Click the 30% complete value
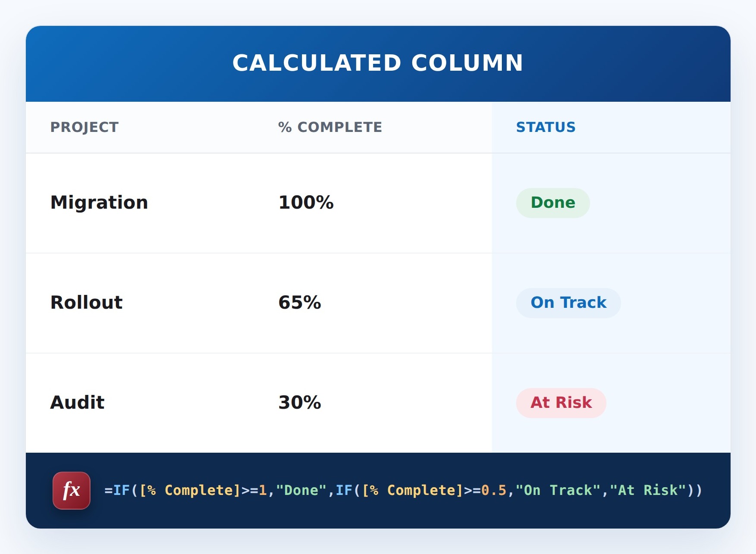 click(300, 403)
